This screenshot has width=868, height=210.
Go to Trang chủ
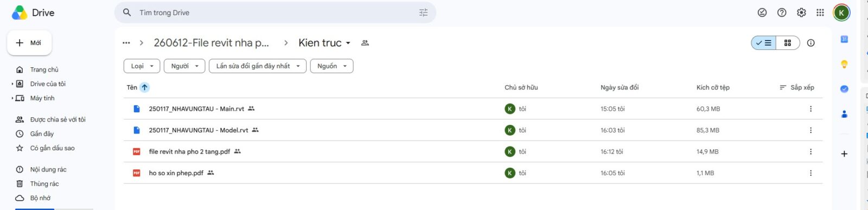pyautogui.click(x=44, y=69)
